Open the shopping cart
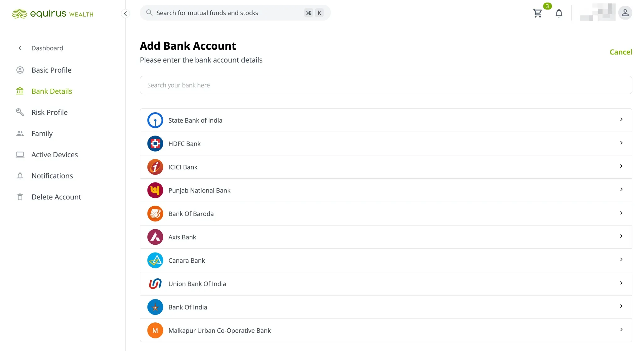The height and width of the screenshot is (351, 644). 537,13
